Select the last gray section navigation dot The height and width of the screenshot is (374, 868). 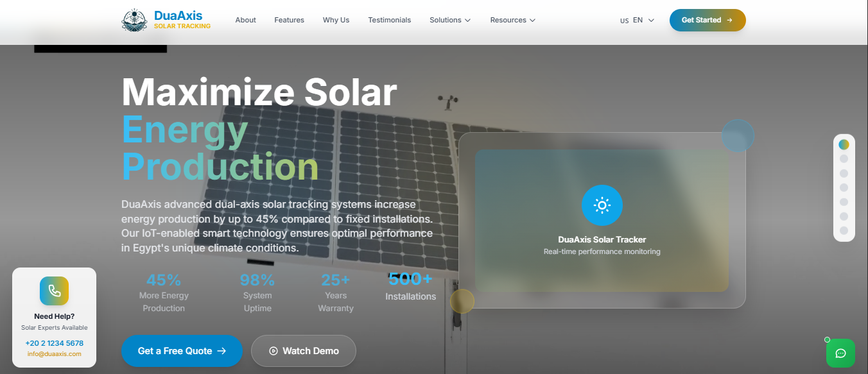tap(844, 230)
